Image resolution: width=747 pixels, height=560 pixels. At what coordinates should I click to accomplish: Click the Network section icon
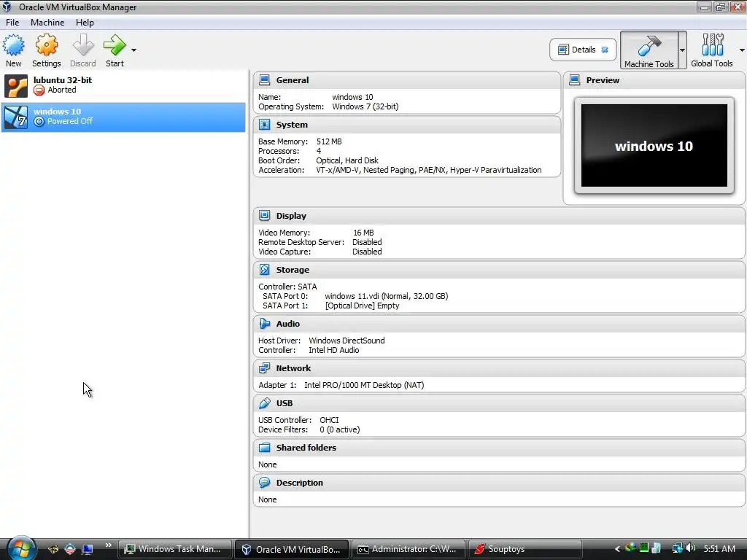(264, 368)
